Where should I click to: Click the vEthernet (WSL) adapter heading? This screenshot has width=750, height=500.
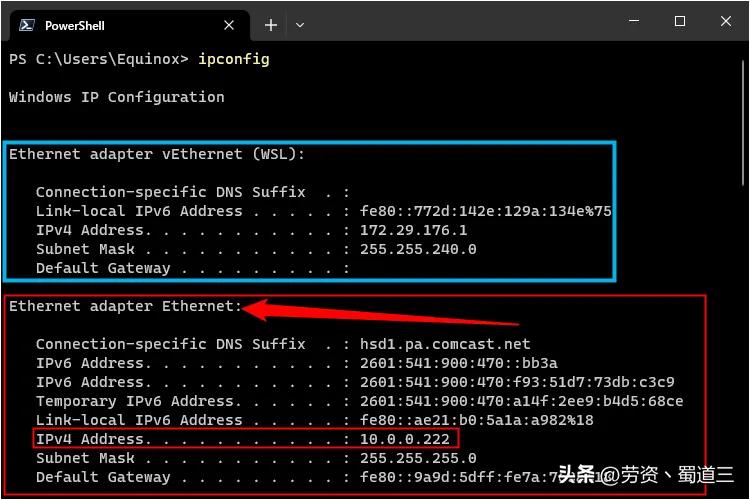(x=157, y=154)
